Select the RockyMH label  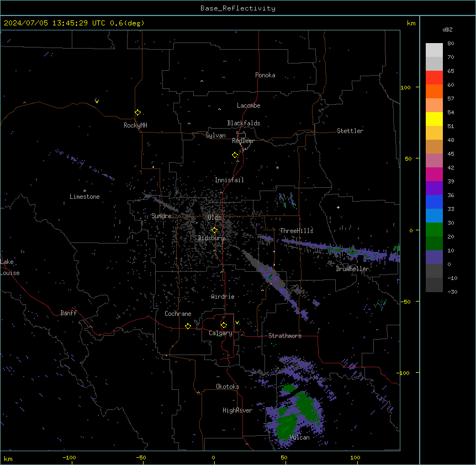tap(135, 125)
